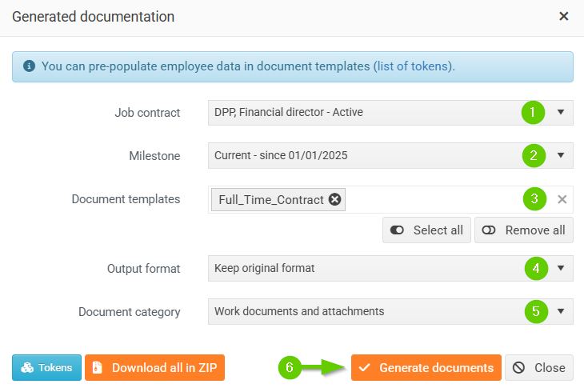Open the Document category dropdown

coord(561,311)
